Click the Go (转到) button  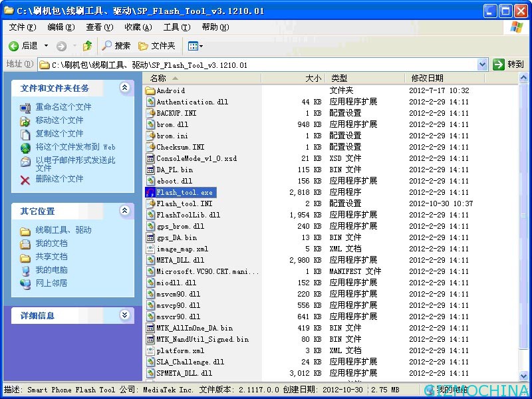508,64
